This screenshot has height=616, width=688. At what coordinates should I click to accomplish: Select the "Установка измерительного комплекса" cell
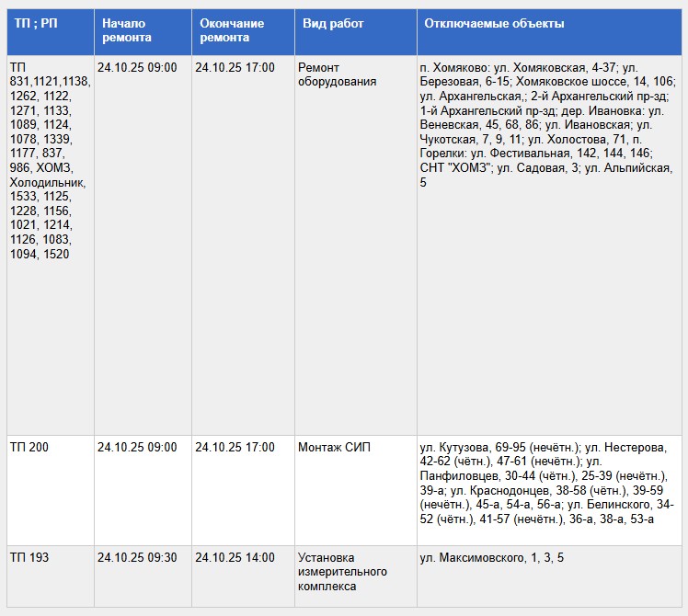pyautogui.click(x=342, y=572)
